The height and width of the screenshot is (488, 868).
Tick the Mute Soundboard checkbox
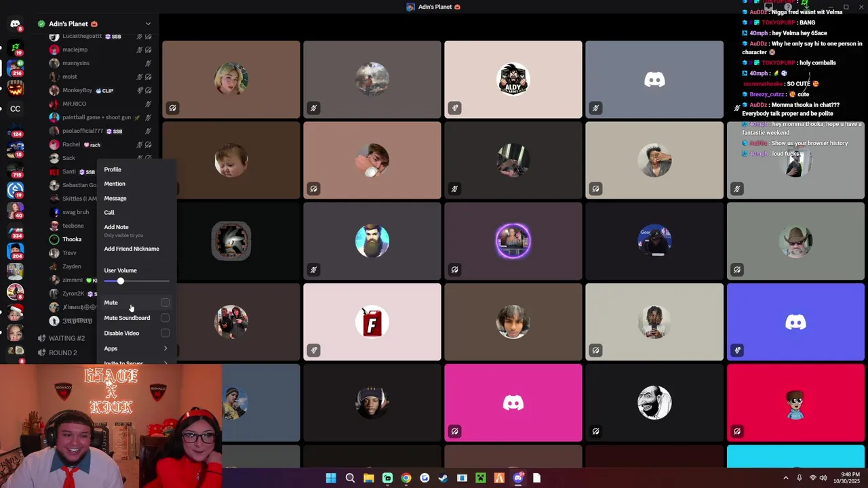coord(165,317)
